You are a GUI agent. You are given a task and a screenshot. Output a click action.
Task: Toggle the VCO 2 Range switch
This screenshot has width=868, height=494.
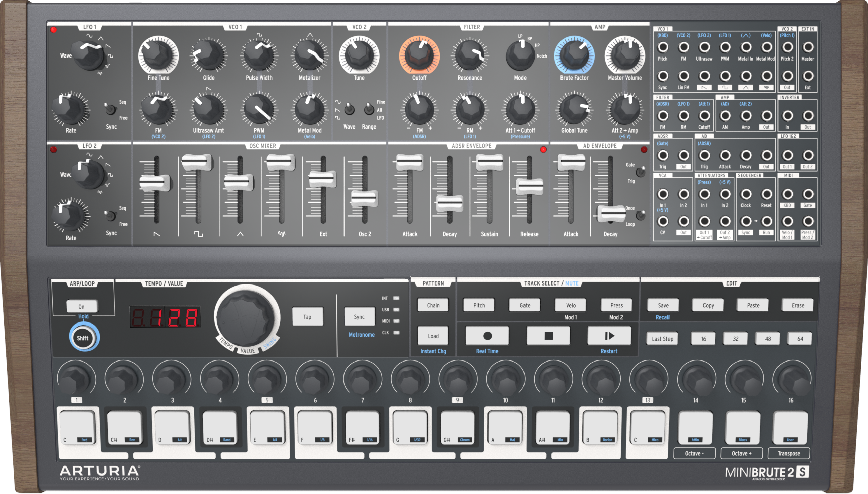click(x=368, y=109)
